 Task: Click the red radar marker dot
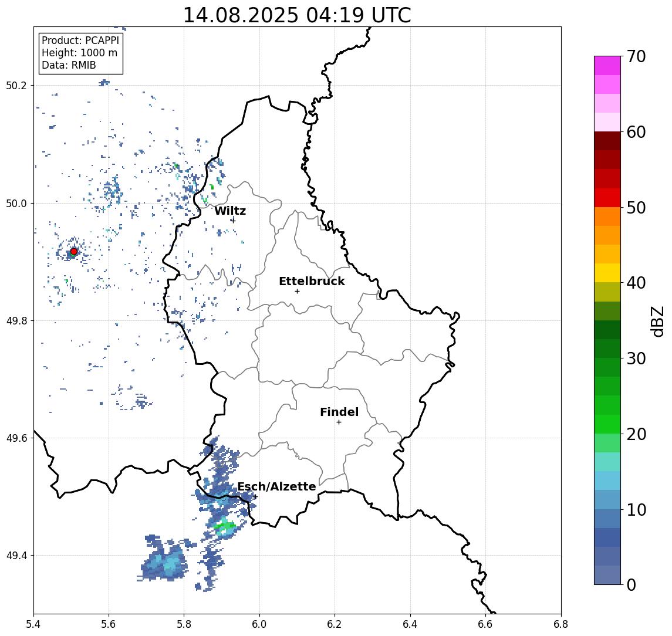(74, 252)
